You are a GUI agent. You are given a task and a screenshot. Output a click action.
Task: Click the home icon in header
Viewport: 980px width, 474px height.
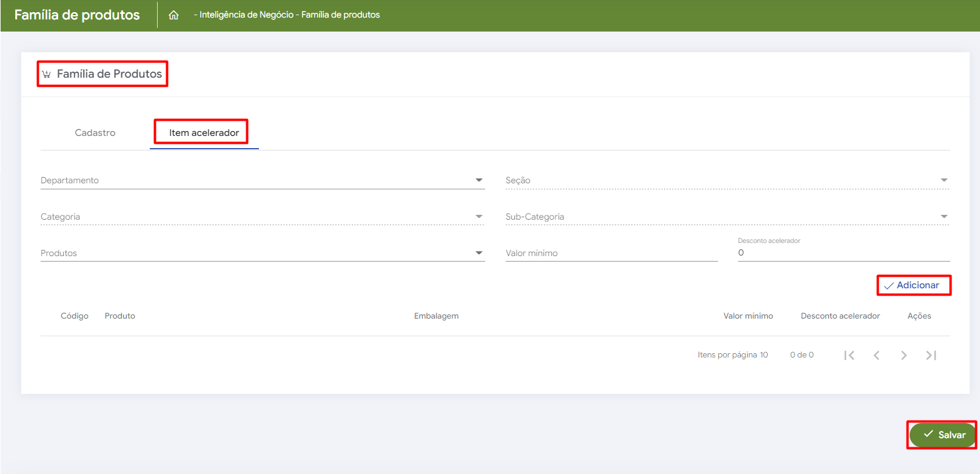(x=173, y=15)
